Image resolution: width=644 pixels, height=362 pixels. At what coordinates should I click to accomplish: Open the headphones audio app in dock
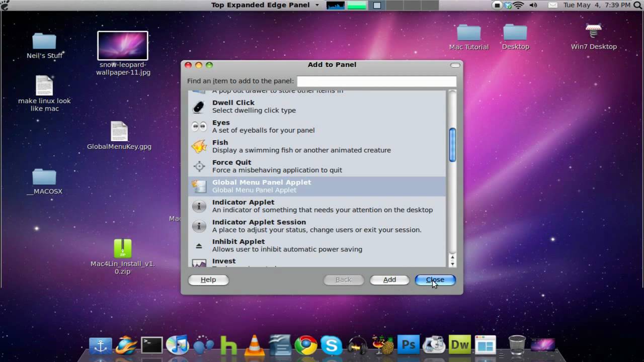358,345
